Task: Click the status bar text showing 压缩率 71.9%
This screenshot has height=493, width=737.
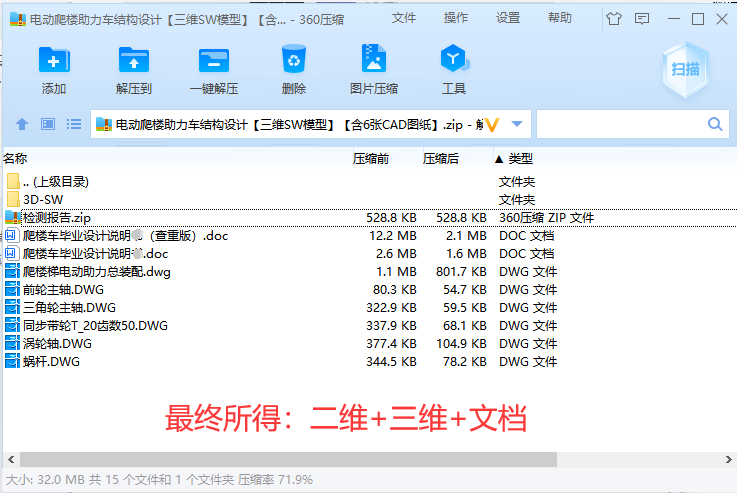Action: click(275, 480)
